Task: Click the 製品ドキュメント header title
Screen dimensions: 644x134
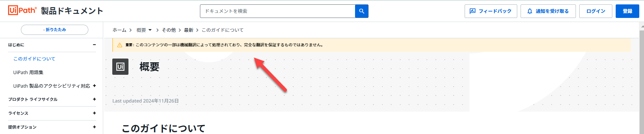Action: [x=72, y=11]
